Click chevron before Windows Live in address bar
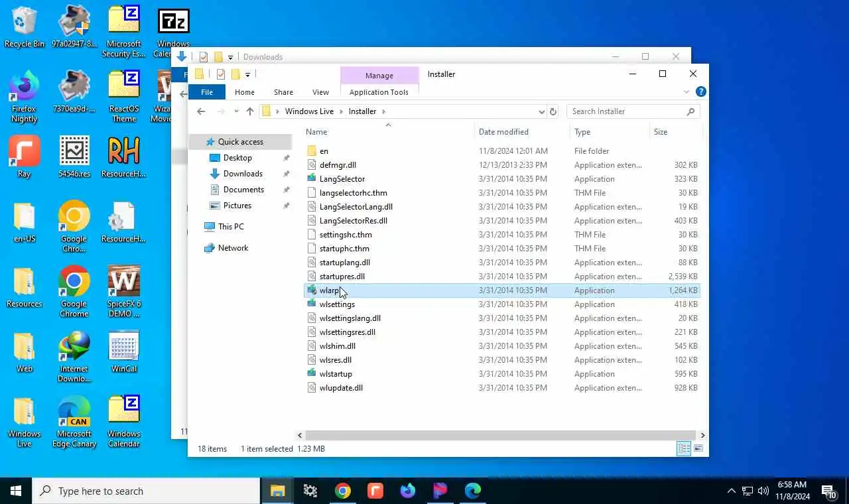 coord(278,111)
